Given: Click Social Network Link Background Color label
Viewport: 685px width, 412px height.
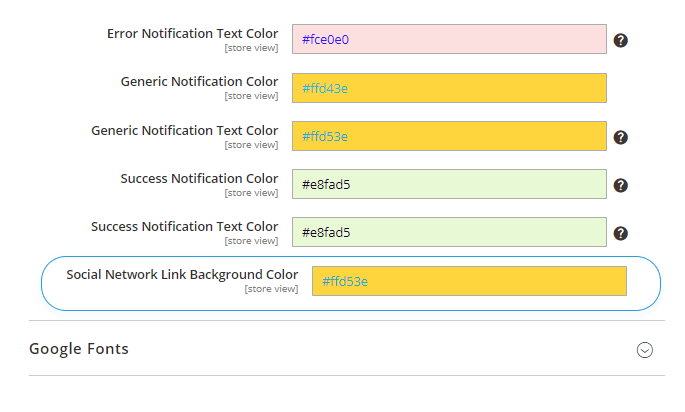Looking at the screenshot, I should click(182, 274).
